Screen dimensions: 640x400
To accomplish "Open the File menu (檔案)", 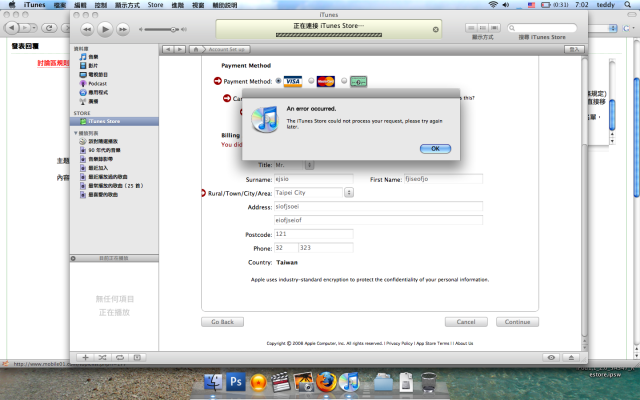I will [60, 5].
